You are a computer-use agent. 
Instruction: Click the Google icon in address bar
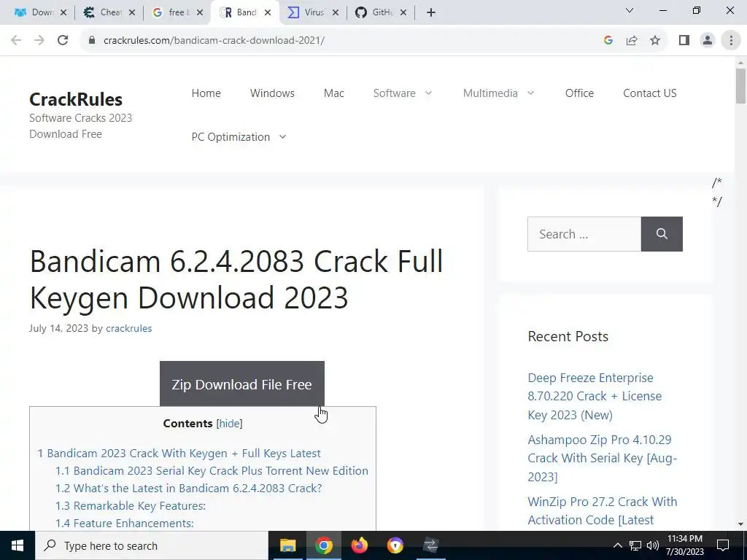point(608,41)
